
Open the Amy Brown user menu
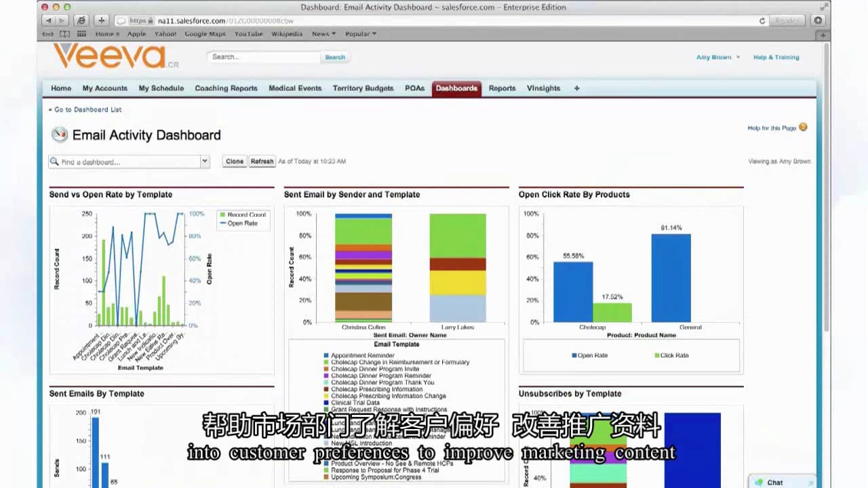point(718,57)
